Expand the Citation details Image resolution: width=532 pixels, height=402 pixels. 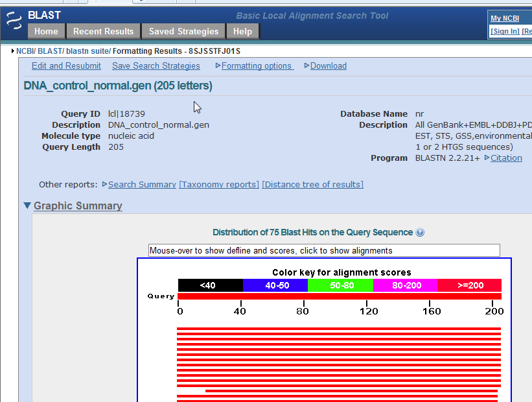(x=503, y=158)
